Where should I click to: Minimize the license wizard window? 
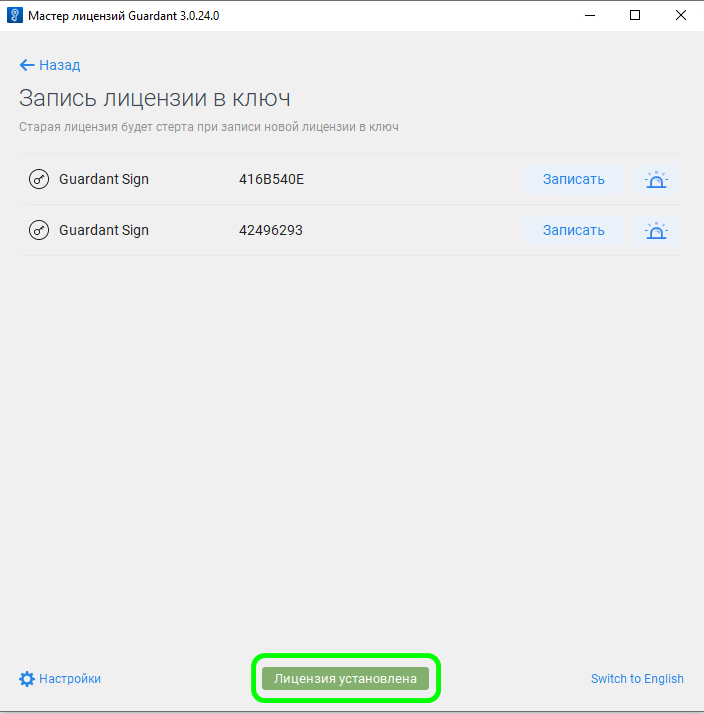[590, 15]
